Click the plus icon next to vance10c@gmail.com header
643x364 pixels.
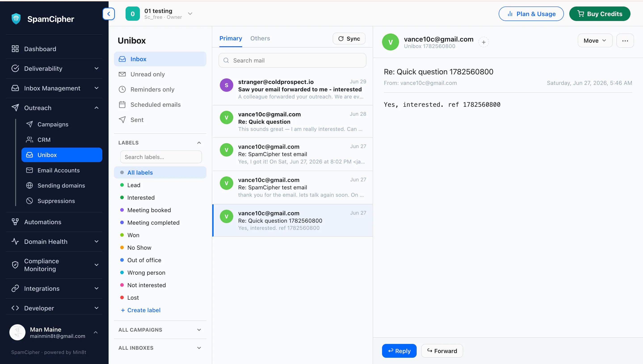click(483, 42)
